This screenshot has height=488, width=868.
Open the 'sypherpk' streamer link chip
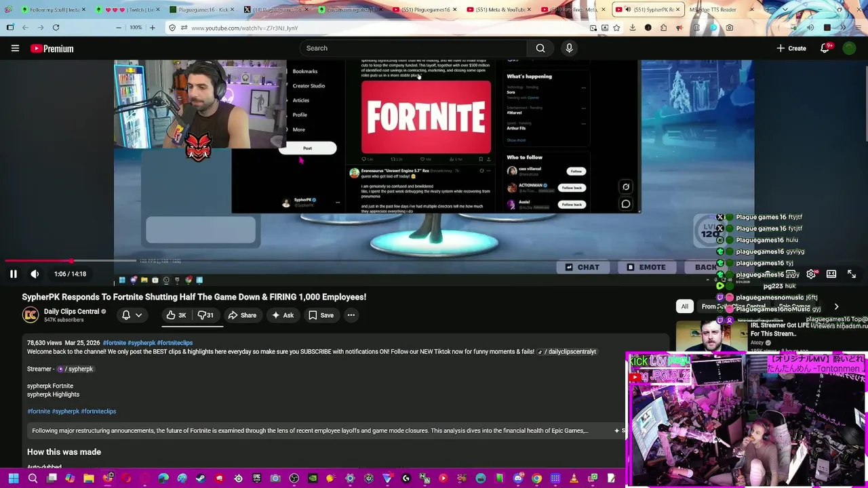point(75,369)
